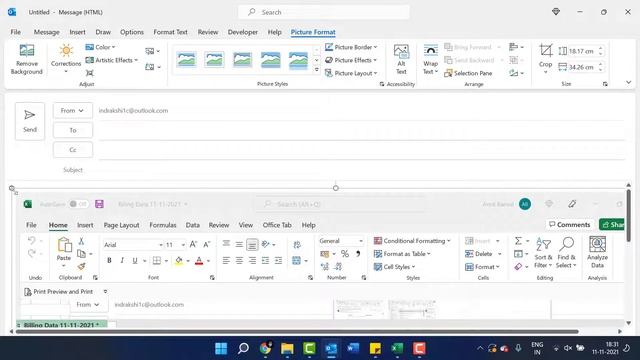The image size is (640, 360).
Task: Expand the Picture Styles gallery More arrow
Action: click(x=317, y=70)
